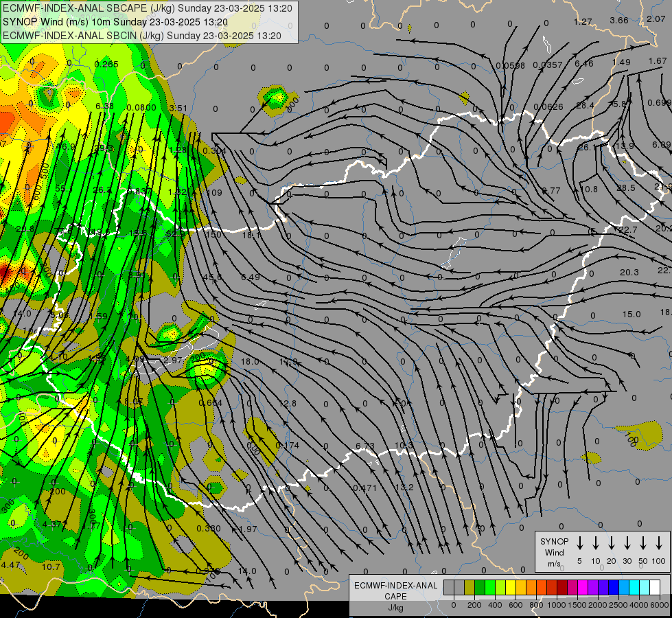The image size is (672, 618).
Task: Click the map value 3.51
Action: coord(178,108)
